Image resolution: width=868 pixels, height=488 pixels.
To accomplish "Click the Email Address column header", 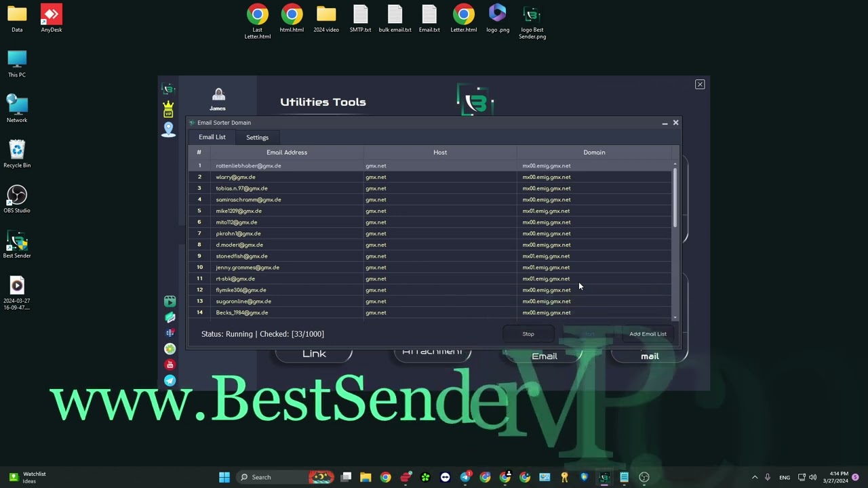I will point(287,152).
